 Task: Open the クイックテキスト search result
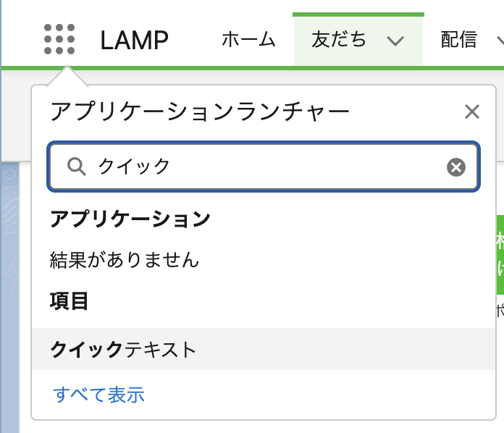coord(123,350)
